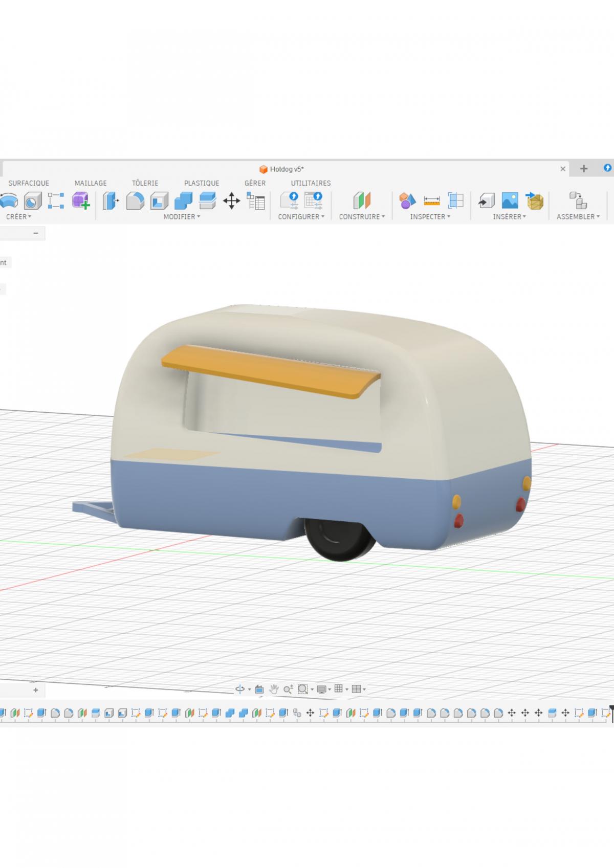Select the Press Pull tool

(x=111, y=201)
